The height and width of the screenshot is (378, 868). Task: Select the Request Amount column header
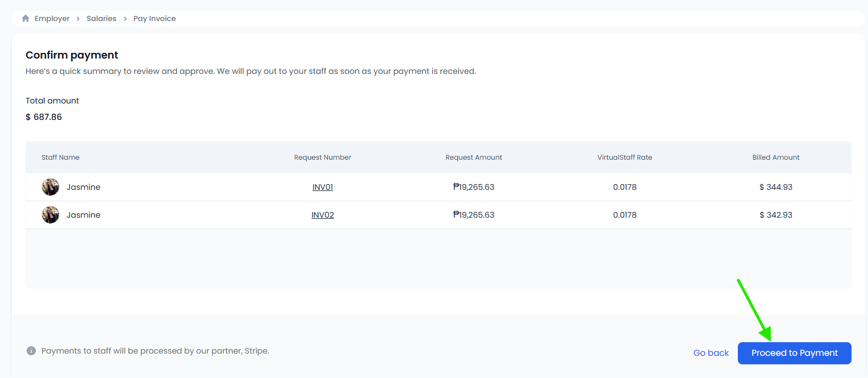[474, 157]
